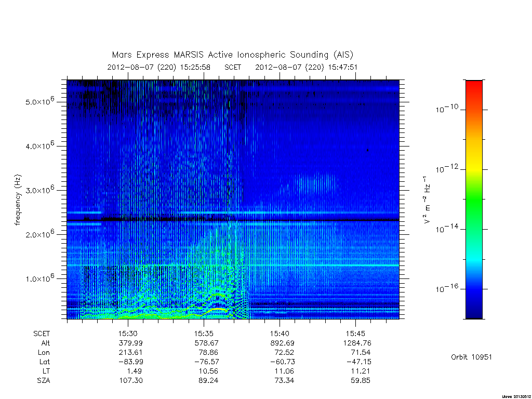Click the 5.0×10⁶ frequency tick label
532x399 pixels.
(39, 101)
